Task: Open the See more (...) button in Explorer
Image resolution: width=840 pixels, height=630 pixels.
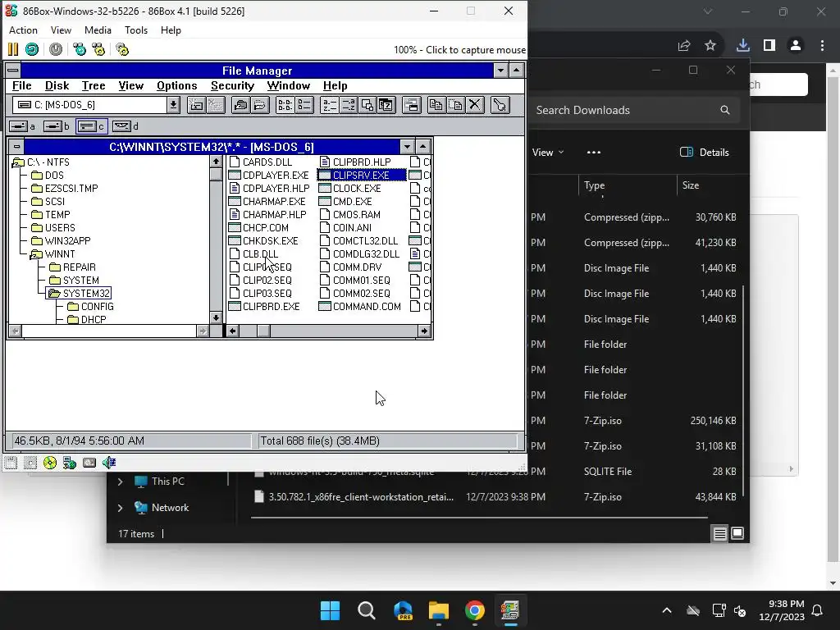Action: (x=594, y=153)
